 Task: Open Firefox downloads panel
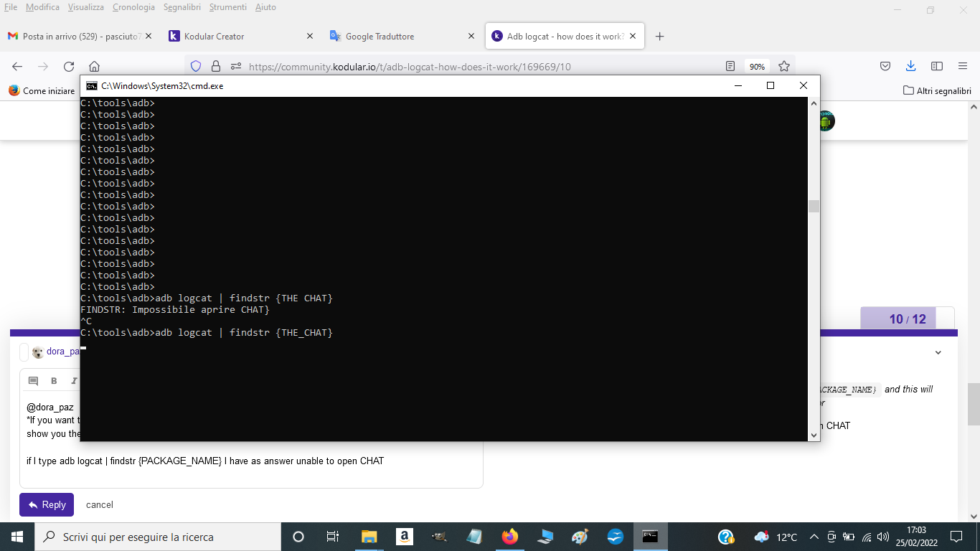[x=910, y=66]
